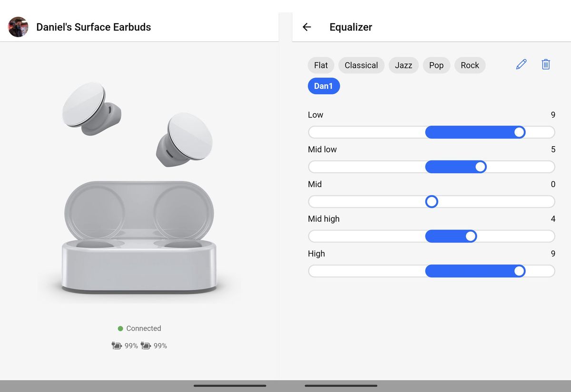Click the right floating earbud image
The image size is (571, 392).
(x=184, y=139)
